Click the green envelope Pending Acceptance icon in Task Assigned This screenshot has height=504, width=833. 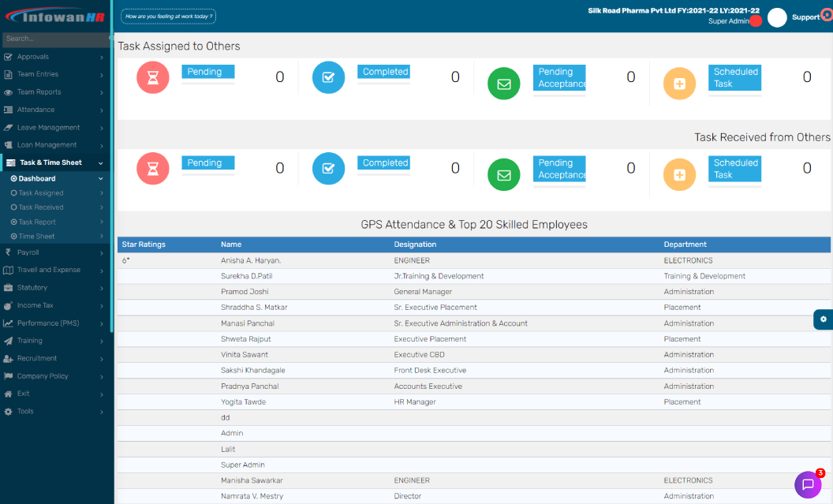click(x=503, y=84)
